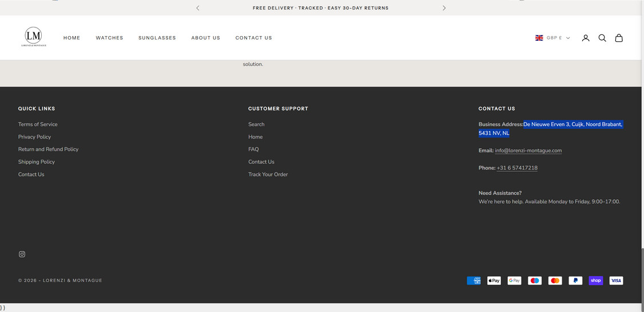The height and width of the screenshot is (312, 644).
Task: Click the PayPal payment icon
Action: tap(575, 281)
